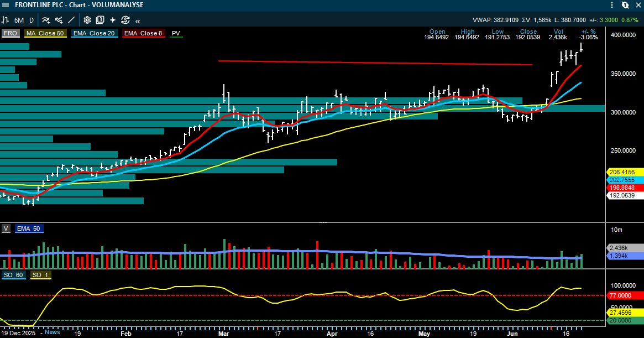Click the Apr label on time axis

pyautogui.click(x=332, y=334)
